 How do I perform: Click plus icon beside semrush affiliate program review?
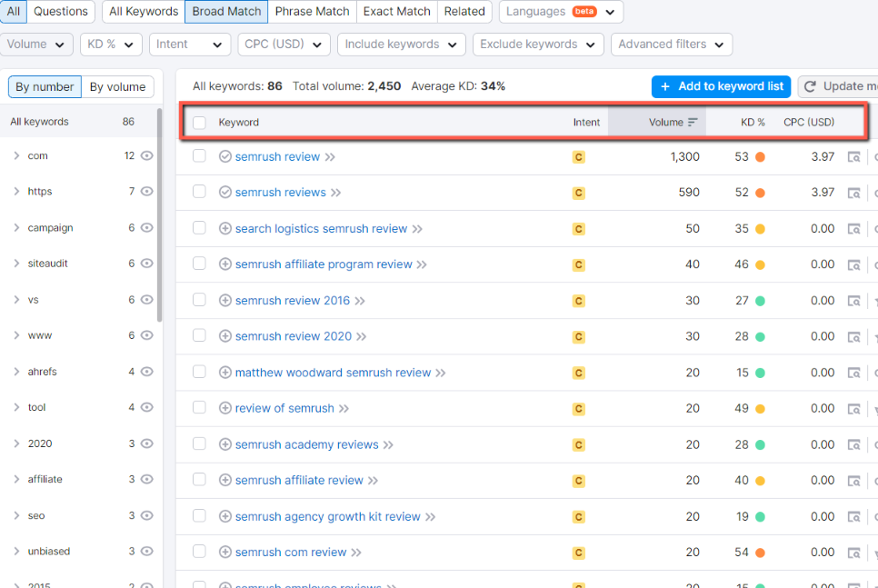225,264
